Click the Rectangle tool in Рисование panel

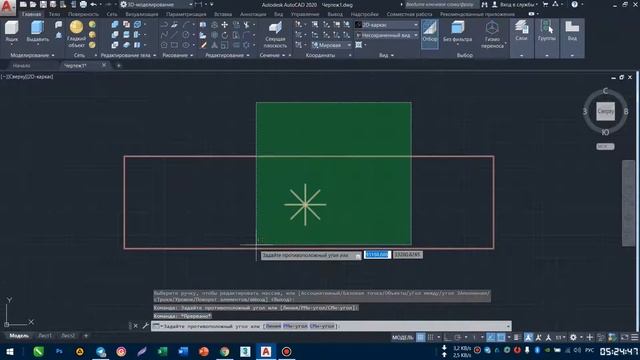point(174,45)
